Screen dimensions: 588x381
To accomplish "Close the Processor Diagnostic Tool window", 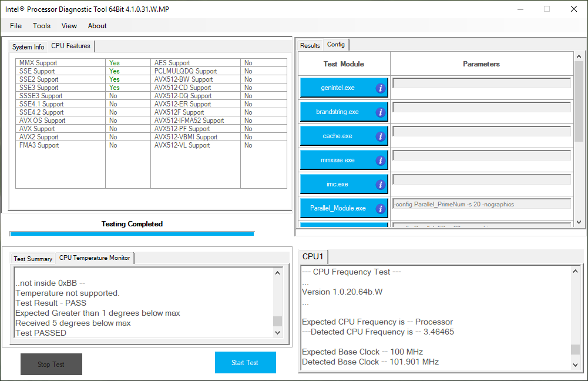I will click(574, 9).
